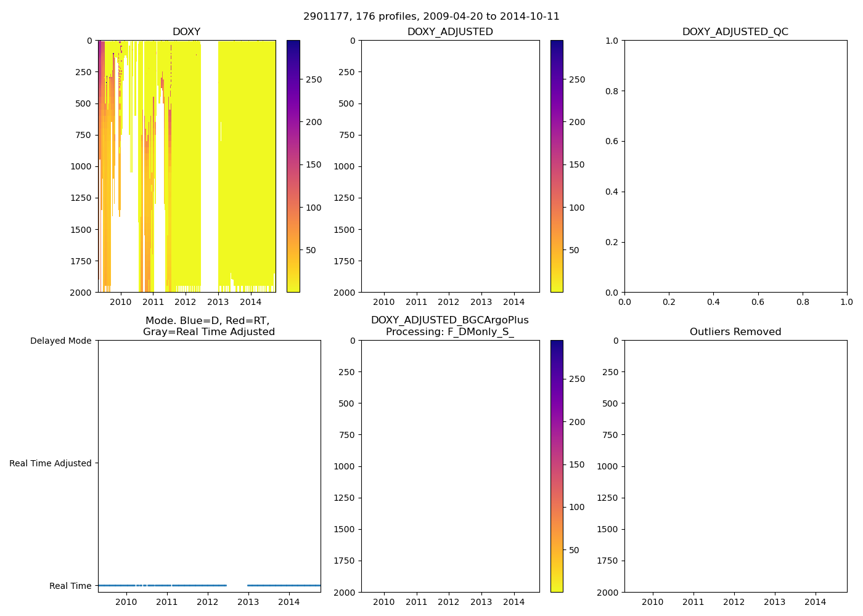This screenshot has height=616, width=863.
Task: Click the Outliers Removed plot title
Action: coord(735,332)
